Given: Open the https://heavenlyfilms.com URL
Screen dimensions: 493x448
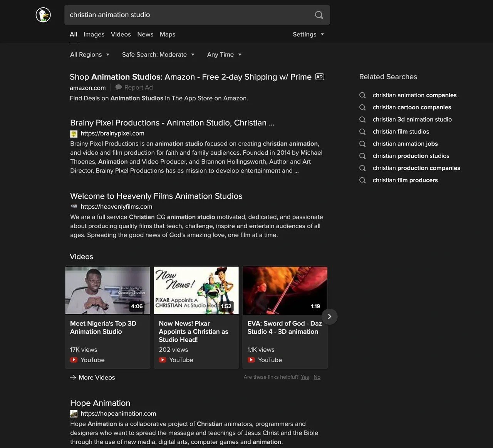Looking at the screenshot, I should (x=116, y=207).
